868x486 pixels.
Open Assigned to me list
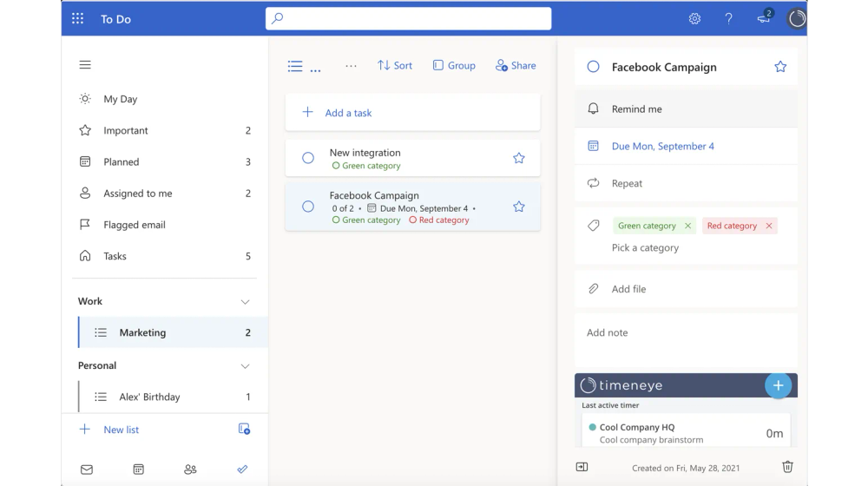(x=164, y=194)
